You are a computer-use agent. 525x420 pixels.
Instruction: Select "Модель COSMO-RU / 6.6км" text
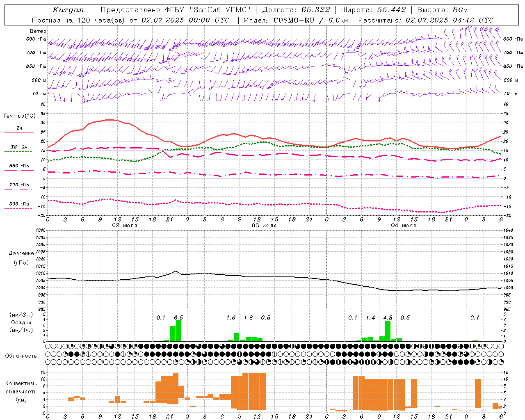click(x=296, y=20)
